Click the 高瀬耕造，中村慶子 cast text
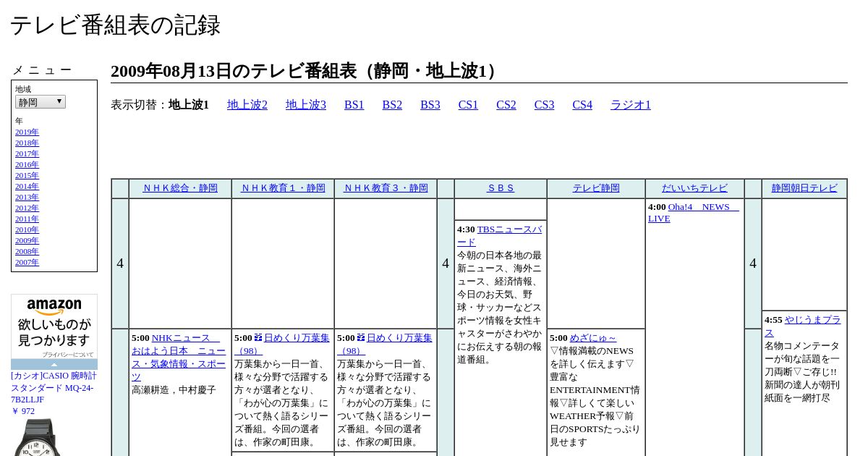The height and width of the screenshot is (456, 868). 174,390
